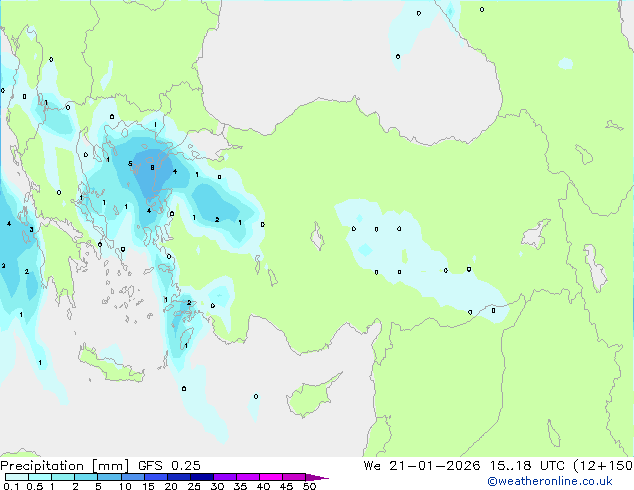Click the '0.1' legend scale label
This screenshot has height=490, width=634.
[11, 486]
